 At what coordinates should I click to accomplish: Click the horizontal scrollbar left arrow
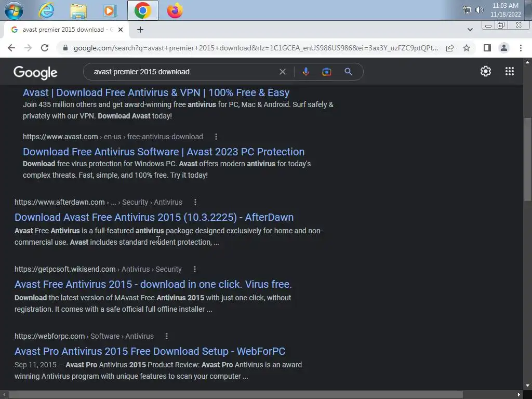tap(4, 395)
